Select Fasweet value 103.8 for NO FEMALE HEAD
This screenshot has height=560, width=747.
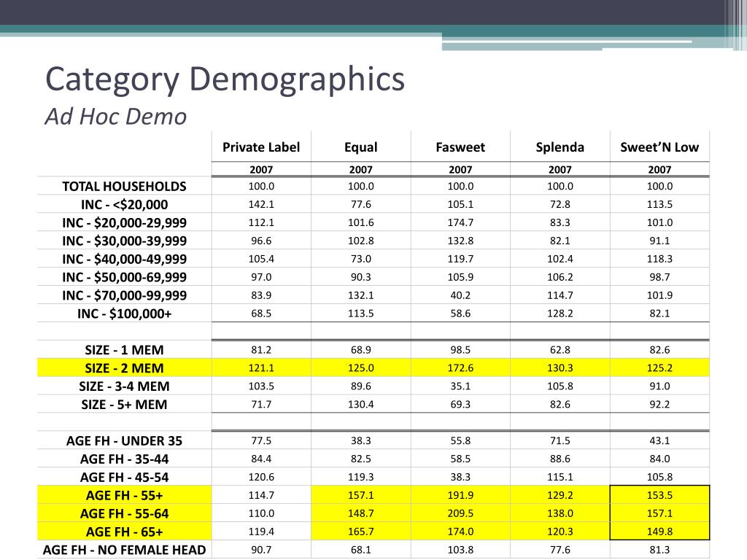460,550
